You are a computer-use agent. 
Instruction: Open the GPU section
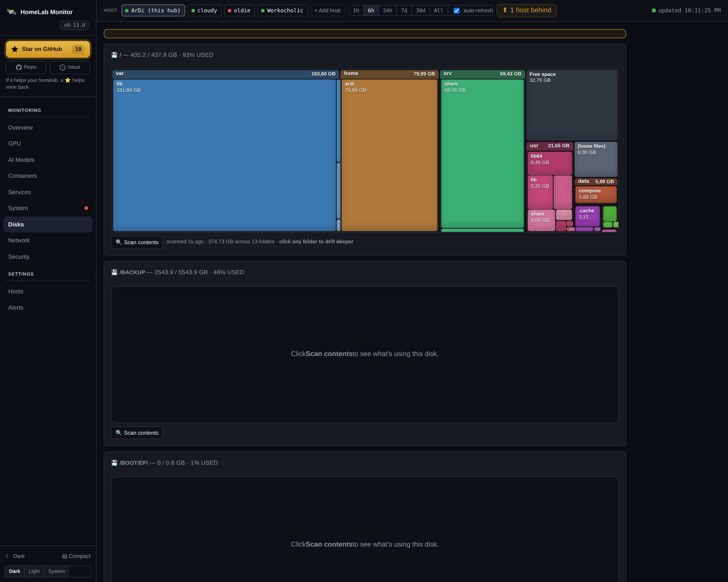[x=48, y=143]
